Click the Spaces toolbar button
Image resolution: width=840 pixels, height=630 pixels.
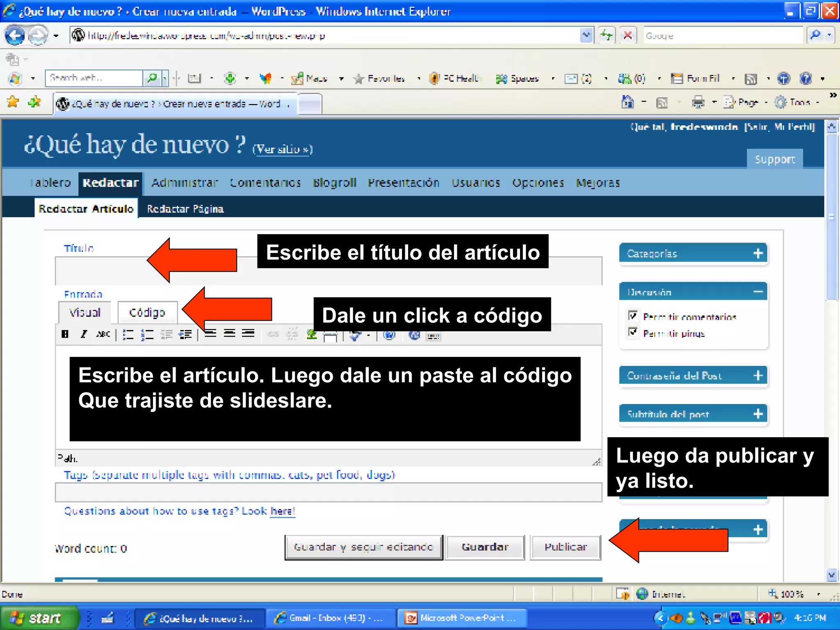tap(517, 78)
